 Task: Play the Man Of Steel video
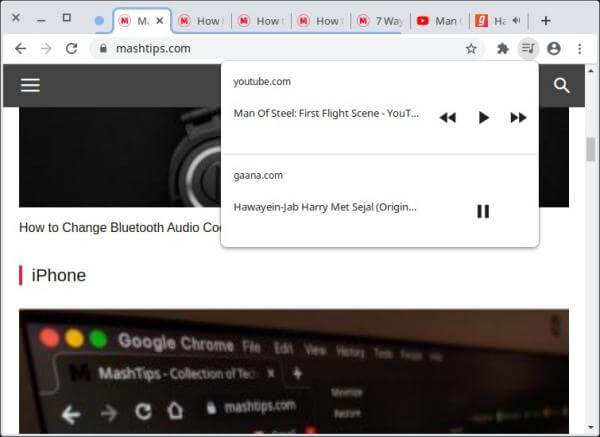[x=484, y=117]
